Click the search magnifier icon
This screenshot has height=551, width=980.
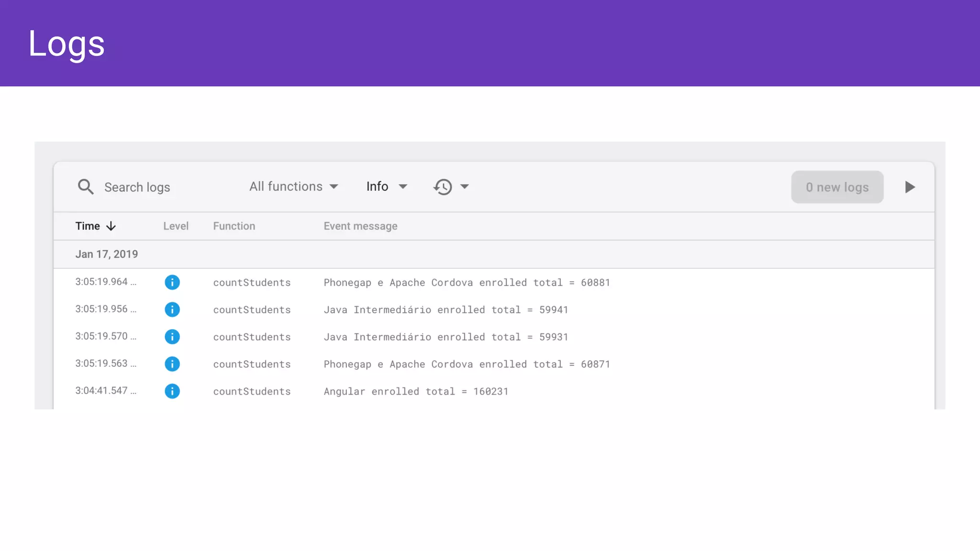86,187
